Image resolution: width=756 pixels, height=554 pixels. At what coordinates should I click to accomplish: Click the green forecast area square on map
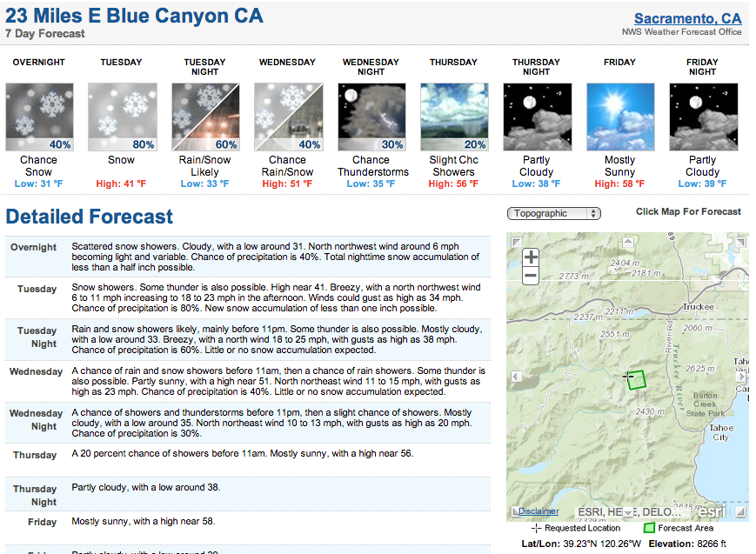(637, 380)
